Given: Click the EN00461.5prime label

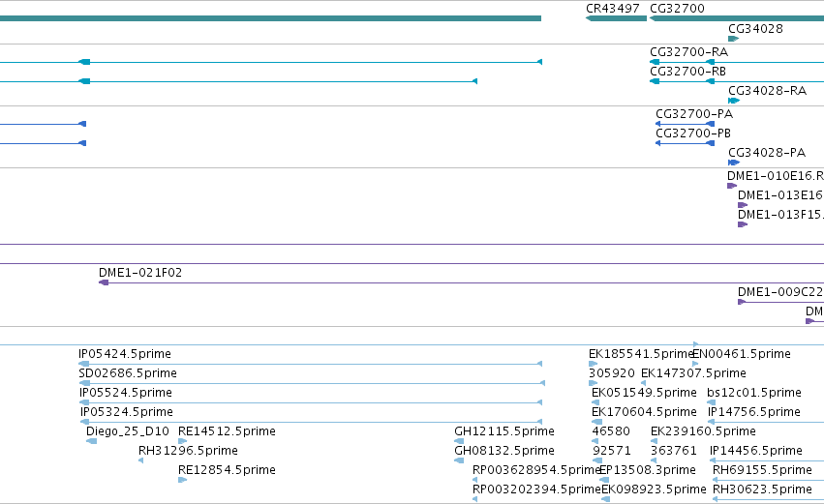Looking at the screenshot, I should pos(742,354).
